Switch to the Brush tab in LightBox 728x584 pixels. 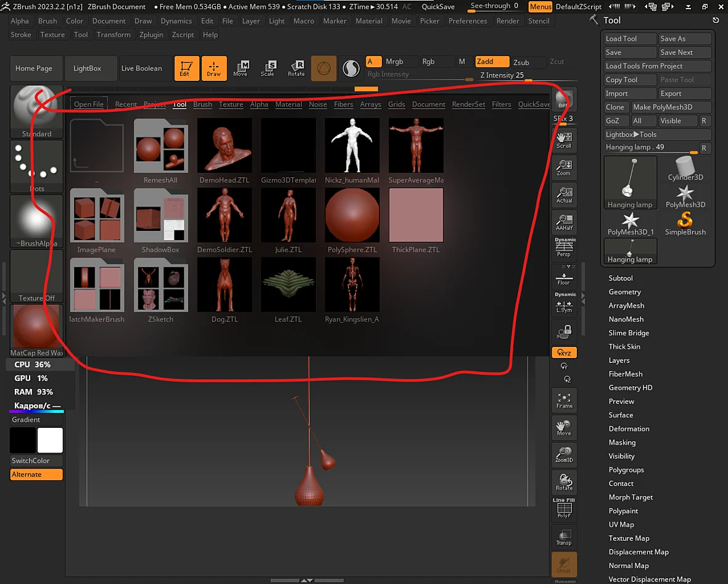tap(202, 104)
